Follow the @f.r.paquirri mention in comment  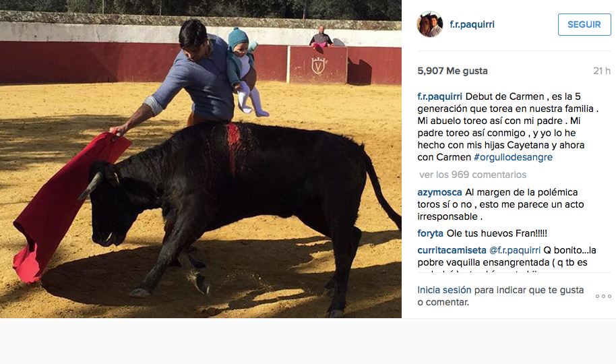[x=515, y=250]
